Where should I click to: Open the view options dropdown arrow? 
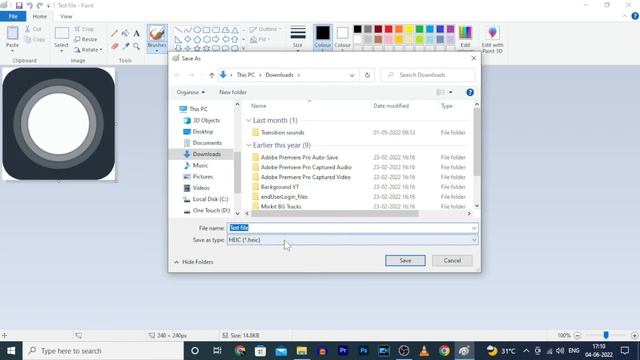click(x=451, y=93)
